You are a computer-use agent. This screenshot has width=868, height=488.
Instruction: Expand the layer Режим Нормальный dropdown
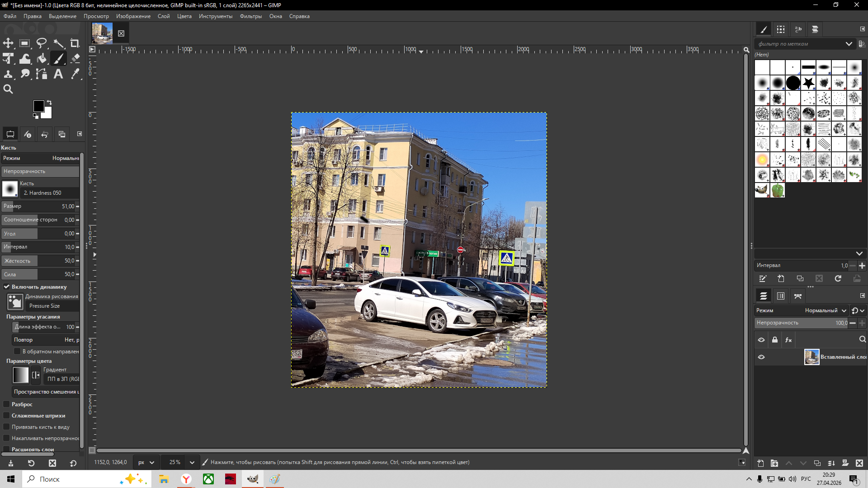click(x=826, y=310)
